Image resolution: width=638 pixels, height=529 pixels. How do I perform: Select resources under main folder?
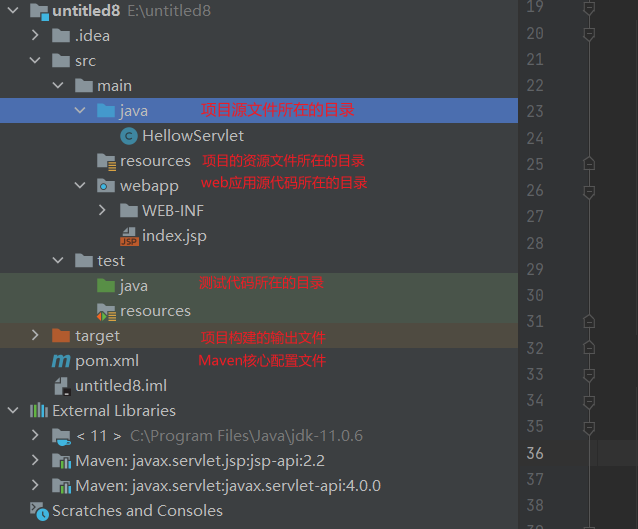click(155, 161)
